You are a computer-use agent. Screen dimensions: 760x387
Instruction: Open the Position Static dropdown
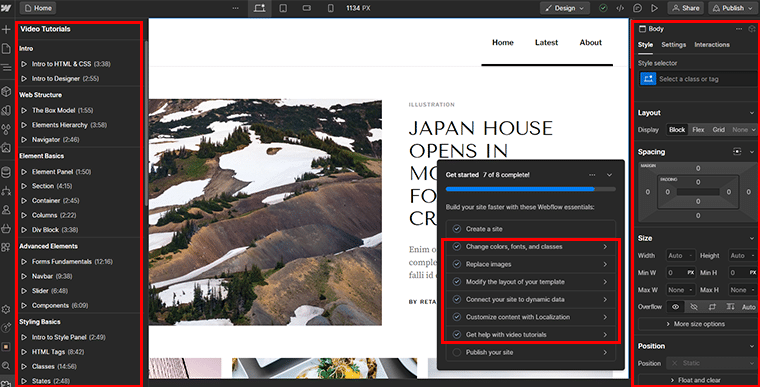pyautogui.click(x=712, y=363)
